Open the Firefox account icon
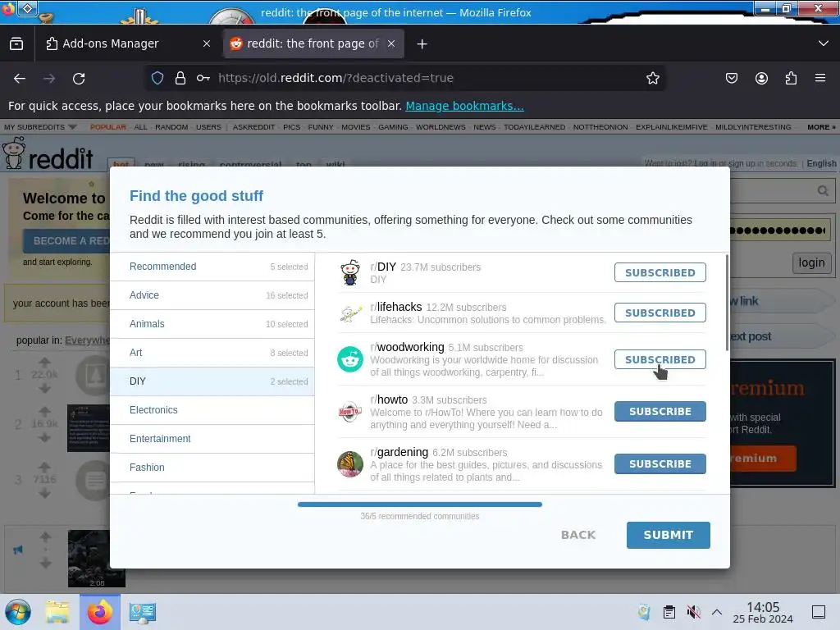This screenshot has width=840, height=630. coord(761,78)
